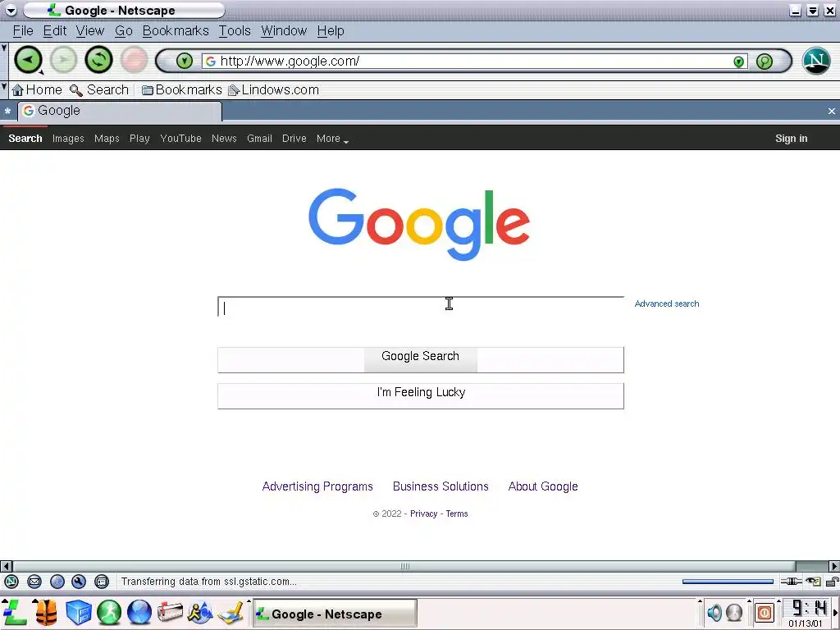Viewport: 840px width, 630px height.
Task: Click the red Stop loading button
Action: pyautogui.click(x=134, y=59)
